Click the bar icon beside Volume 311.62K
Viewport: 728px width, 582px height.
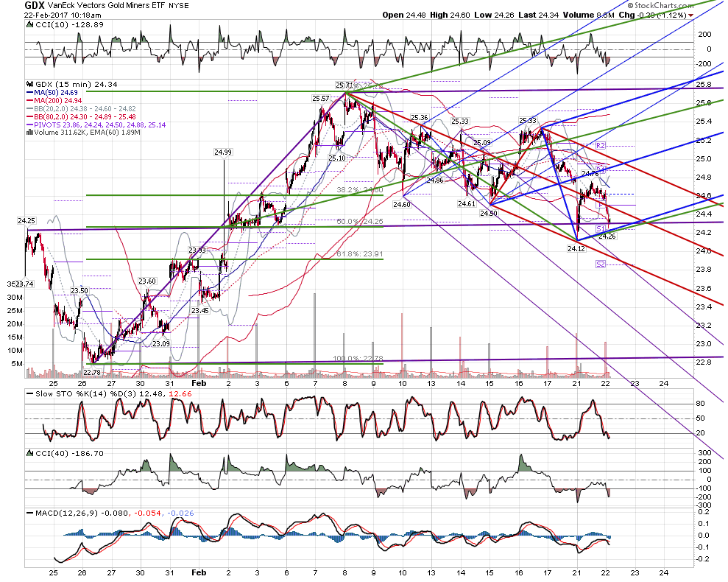tap(29, 133)
